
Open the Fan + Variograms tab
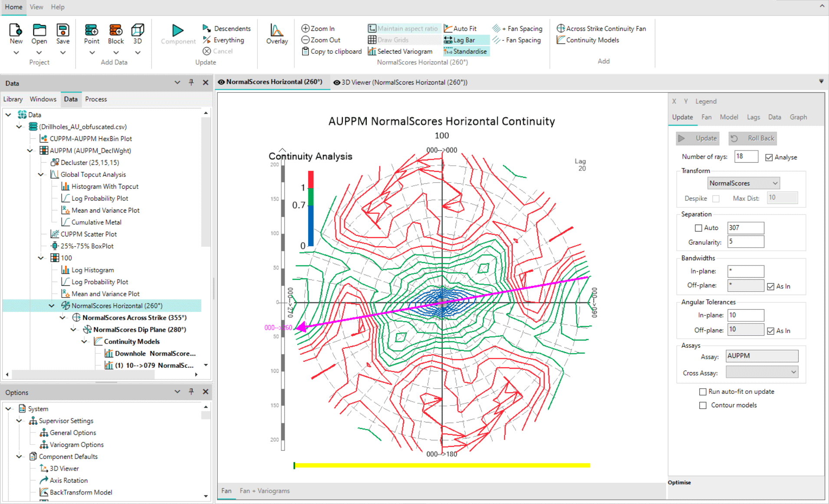[x=264, y=491]
